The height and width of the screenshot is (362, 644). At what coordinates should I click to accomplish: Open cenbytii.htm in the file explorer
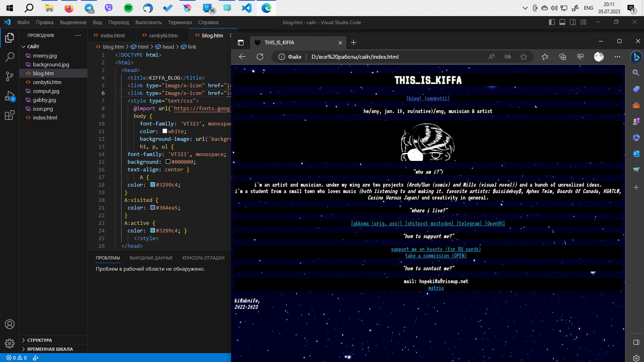click(47, 82)
